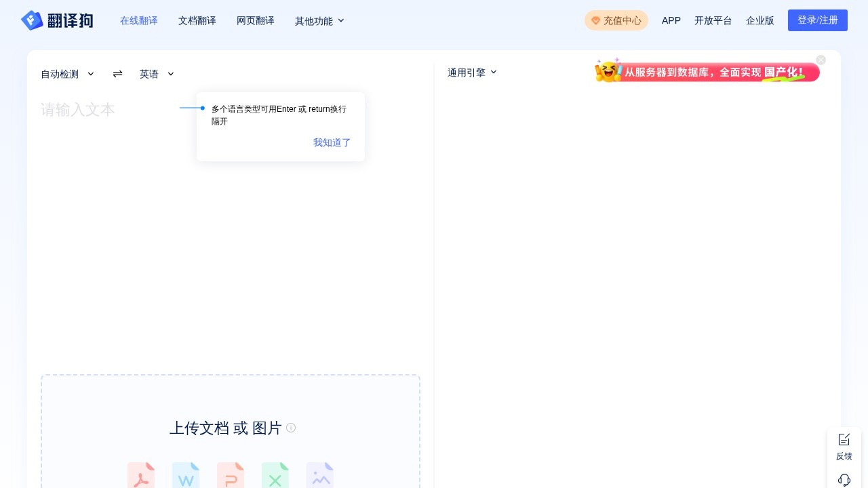
Task: Click the info icon beside 上传文档 或 图片
Action: (x=291, y=428)
